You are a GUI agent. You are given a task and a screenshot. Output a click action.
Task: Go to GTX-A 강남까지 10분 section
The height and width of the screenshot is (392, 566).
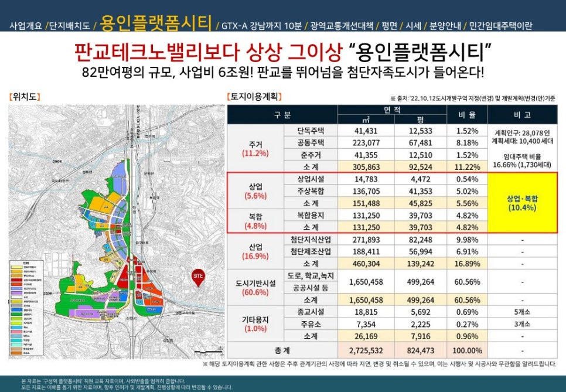pyautogui.click(x=261, y=26)
